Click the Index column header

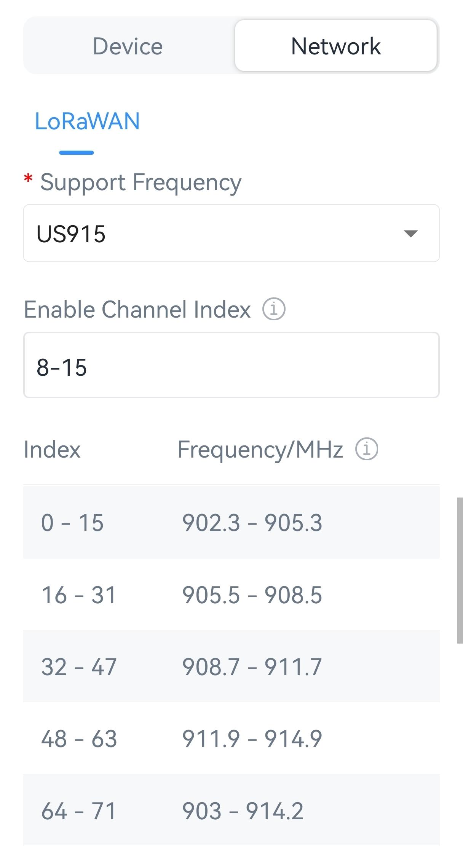52,449
